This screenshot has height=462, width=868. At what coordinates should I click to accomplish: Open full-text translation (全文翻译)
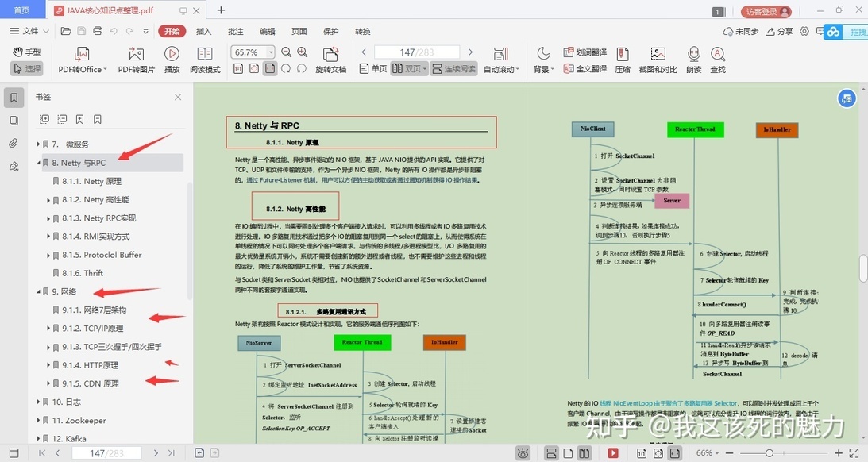[584, 68]
